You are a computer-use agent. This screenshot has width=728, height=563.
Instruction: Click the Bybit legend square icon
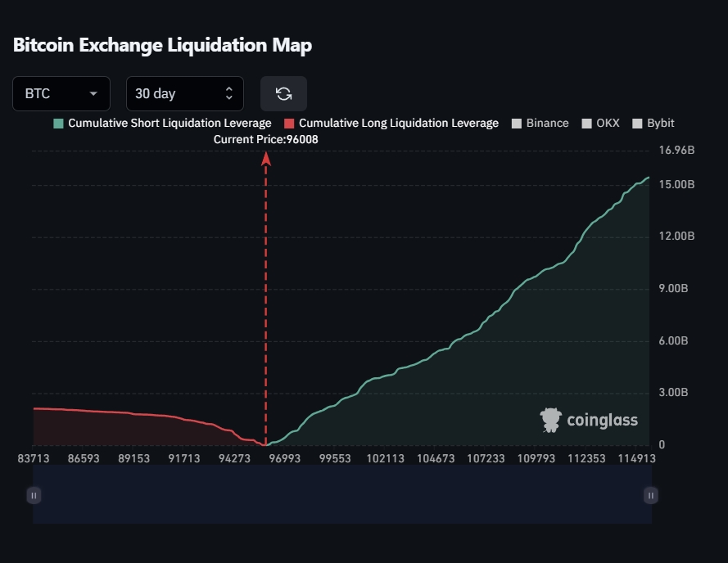tap(638, 124)
